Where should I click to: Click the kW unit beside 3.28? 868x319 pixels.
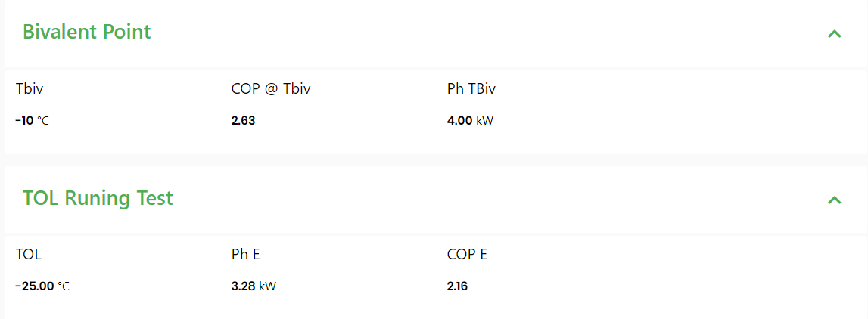[268, 286]
